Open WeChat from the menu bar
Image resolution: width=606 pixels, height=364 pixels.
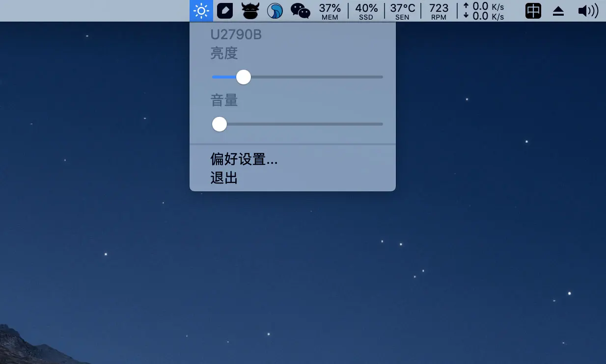point(300,11)
